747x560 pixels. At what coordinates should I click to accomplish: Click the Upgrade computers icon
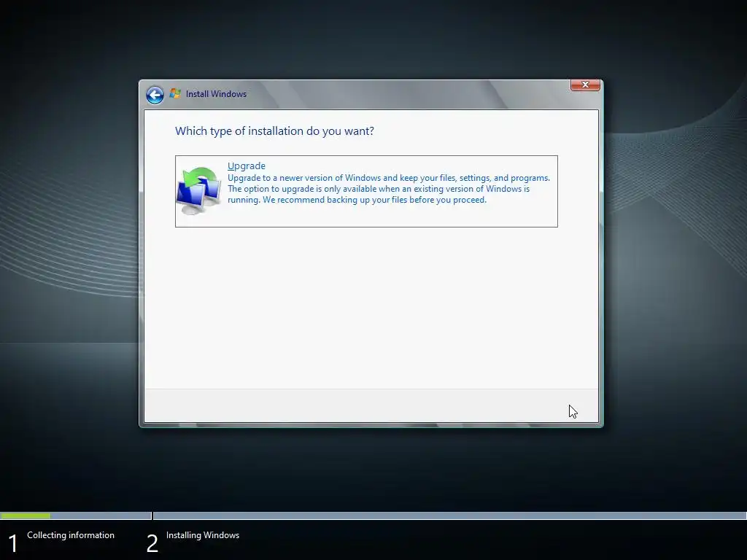point(198,190)
